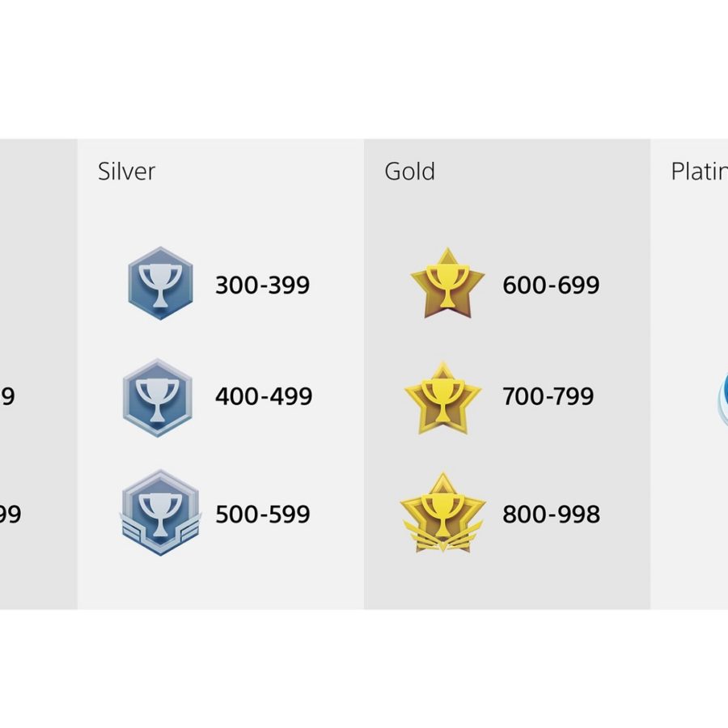Select the double-bordered silver trophy badge for 400-499
This screenshot has width=728, height=728.
(x=158, y=398)
